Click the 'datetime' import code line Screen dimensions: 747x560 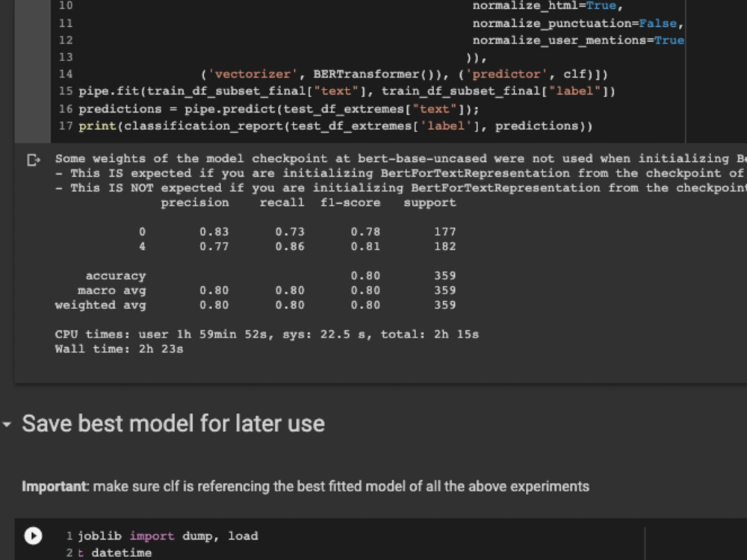point(115,553)
